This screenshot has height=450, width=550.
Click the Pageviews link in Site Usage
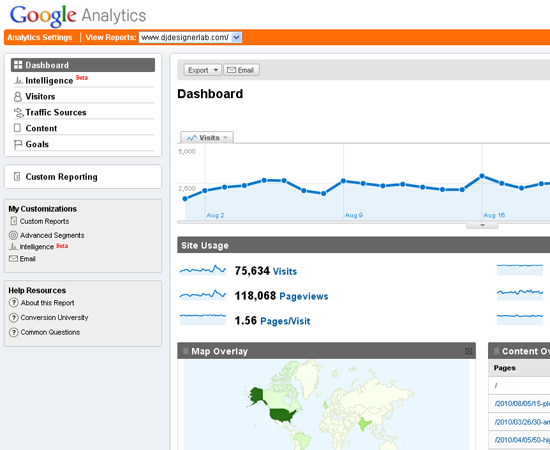pos(304,296)
